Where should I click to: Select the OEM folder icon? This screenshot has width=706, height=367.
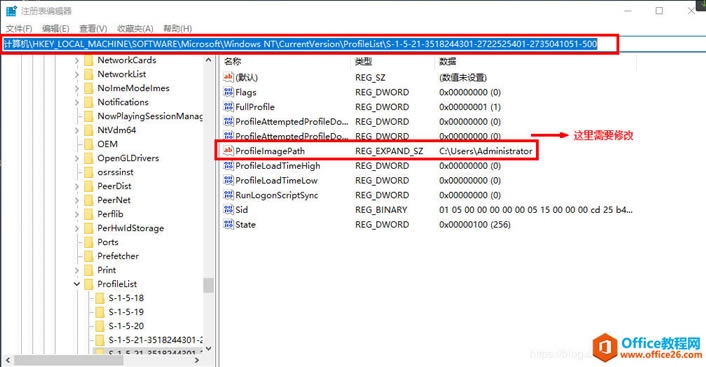[x=89, y=144]
